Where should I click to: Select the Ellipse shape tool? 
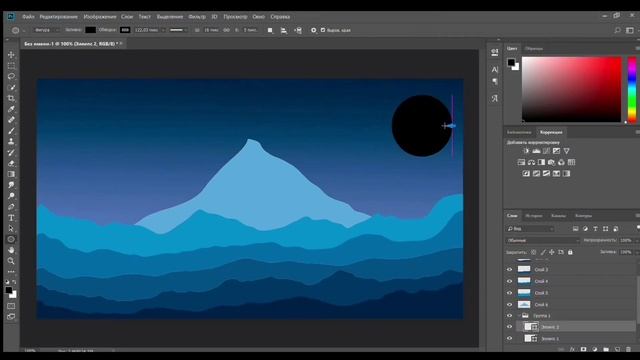(x=11, y=240)
